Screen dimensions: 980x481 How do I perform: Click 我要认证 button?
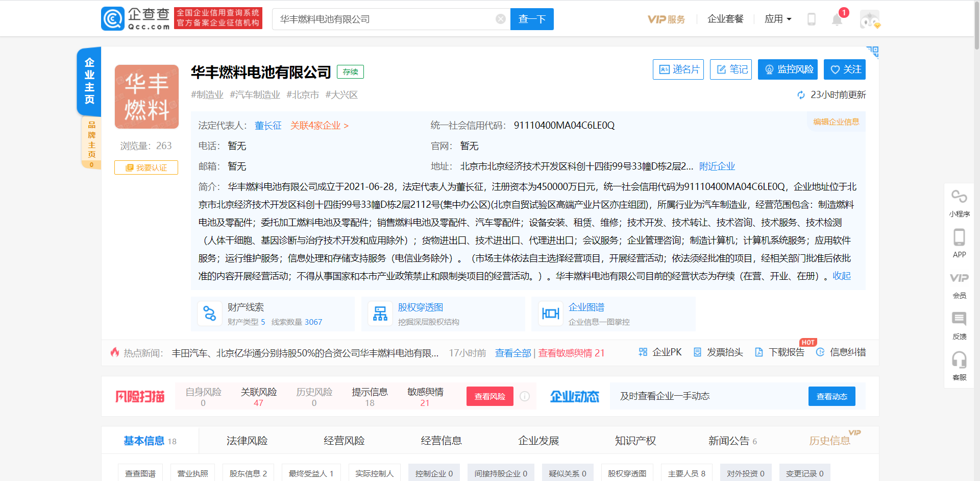(146, 167)
